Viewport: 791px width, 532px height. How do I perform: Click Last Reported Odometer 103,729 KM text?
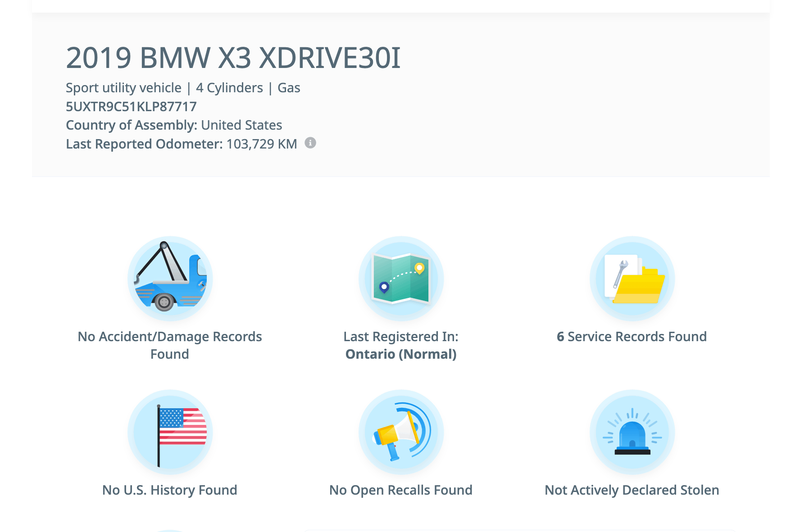tap(182, 144)
